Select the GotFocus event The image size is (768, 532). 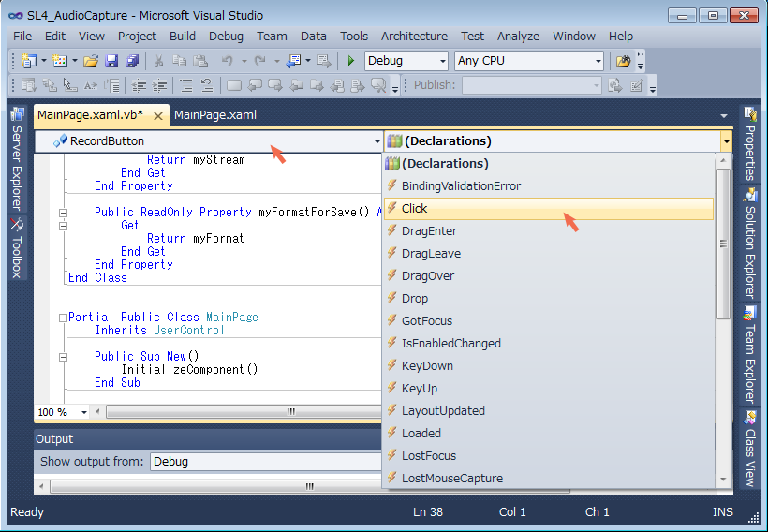coord(549,321)
